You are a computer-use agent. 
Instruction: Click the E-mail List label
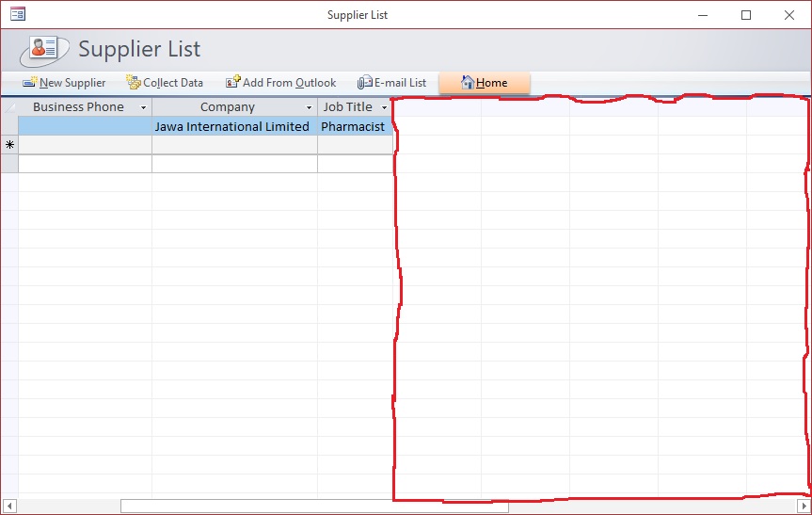[400, 83]
